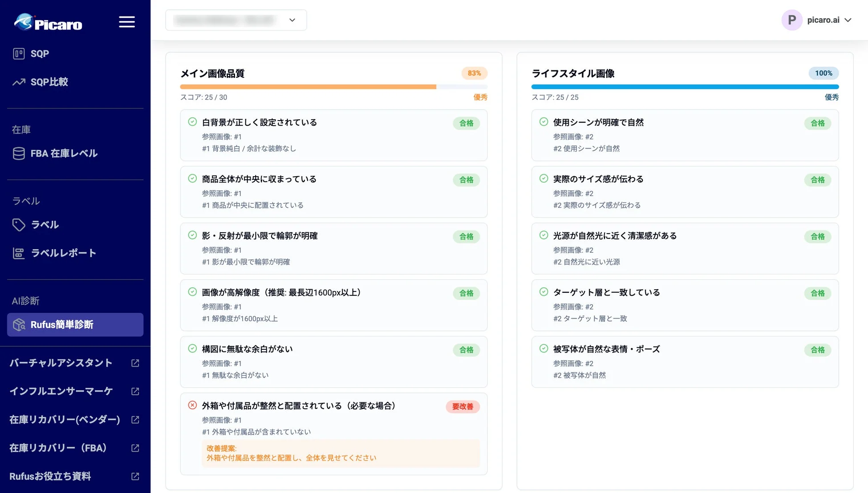Open SQP比較 via its chart icon
The image size is (868, 493).
coord(18,82)
